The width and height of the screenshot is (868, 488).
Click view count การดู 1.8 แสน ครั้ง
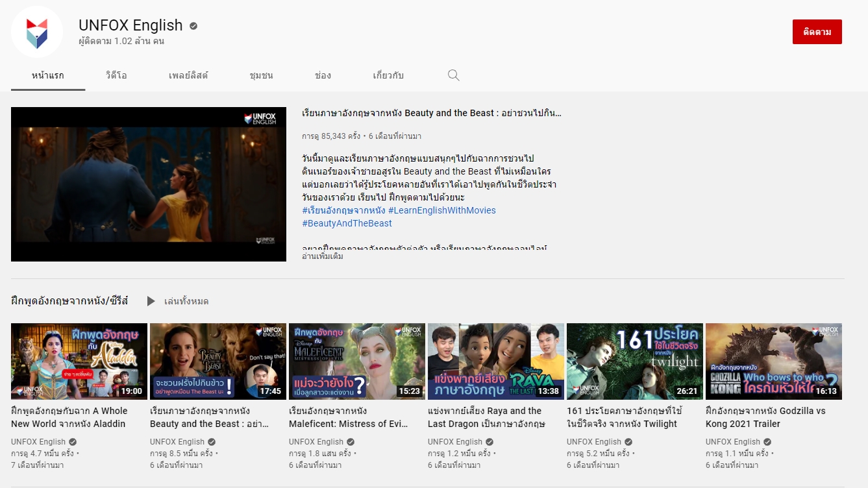(x=320, y=454)
